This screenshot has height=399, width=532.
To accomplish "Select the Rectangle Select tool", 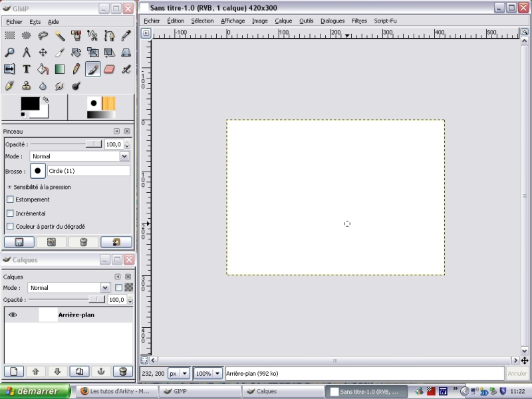I will (x=9, y=35).
